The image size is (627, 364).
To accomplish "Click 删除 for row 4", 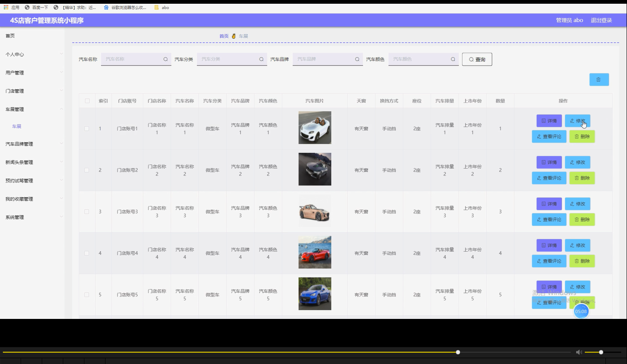I will coord(582,261).
